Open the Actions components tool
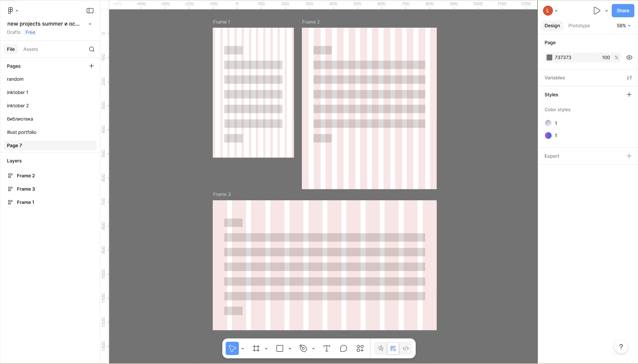 tap(360, 348)
